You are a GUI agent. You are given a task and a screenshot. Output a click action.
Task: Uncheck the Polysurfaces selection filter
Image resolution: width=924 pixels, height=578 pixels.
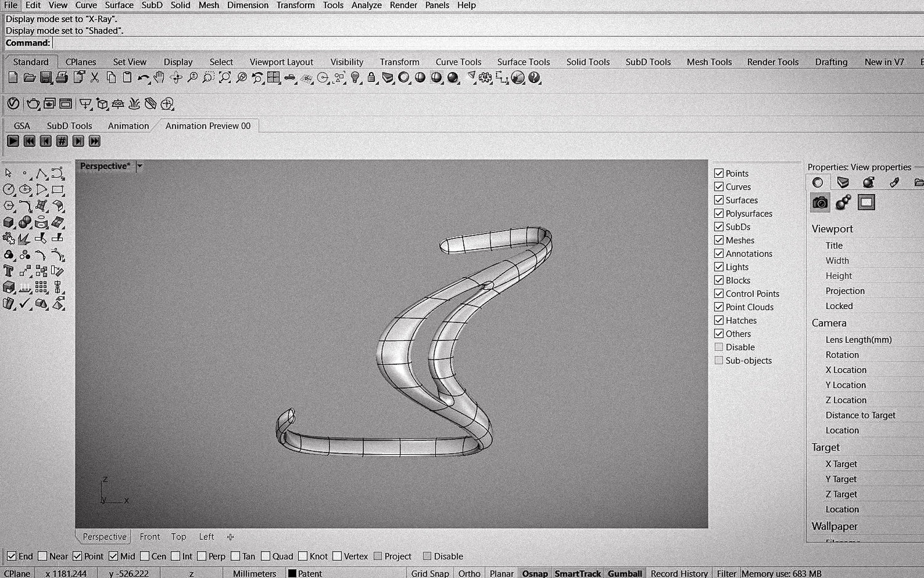[719, 214]
